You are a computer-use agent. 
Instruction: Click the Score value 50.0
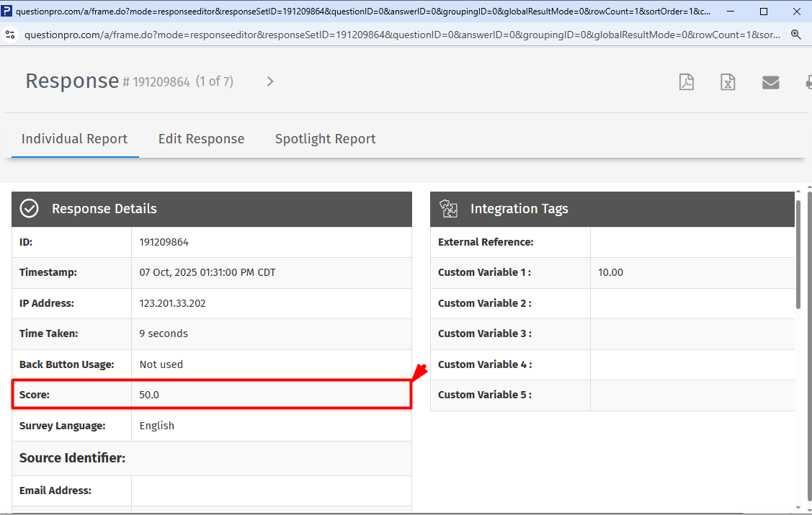(x=149, y=395)
